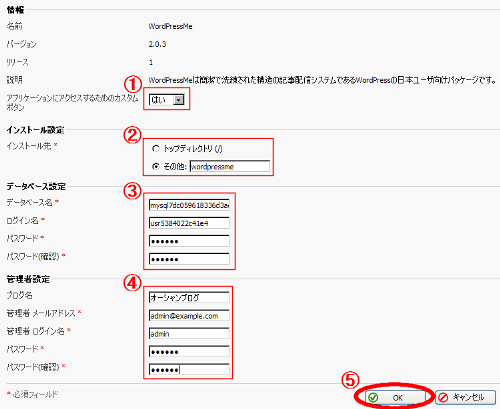Screen dimensions: 500x409
Task: Click the dropdown arrow next to はい
Action: coord(179,100)
